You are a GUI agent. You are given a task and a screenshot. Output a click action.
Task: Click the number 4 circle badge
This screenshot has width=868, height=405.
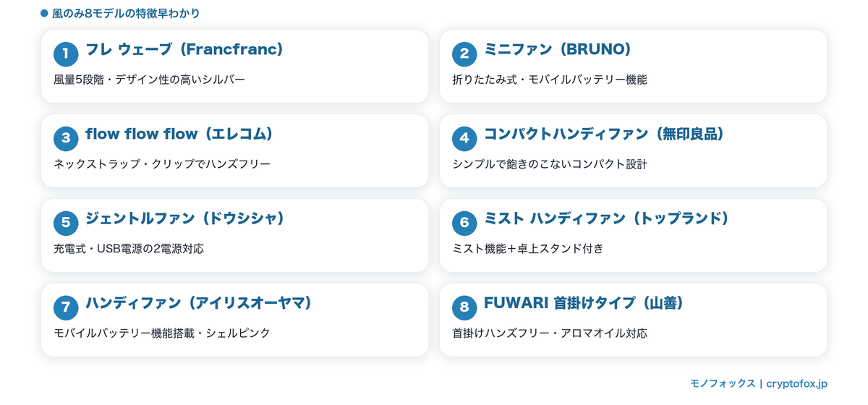tap(464, 138)
